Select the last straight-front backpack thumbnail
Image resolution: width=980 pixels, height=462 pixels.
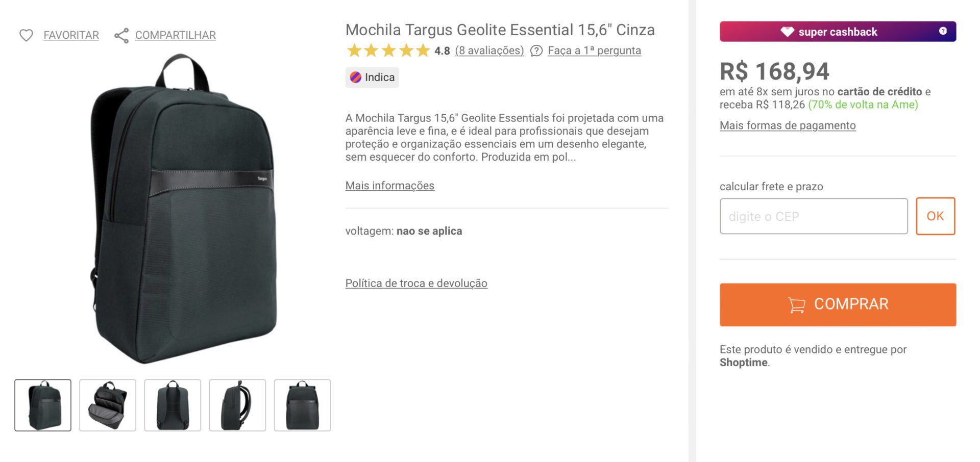click(x=302, y=405)
